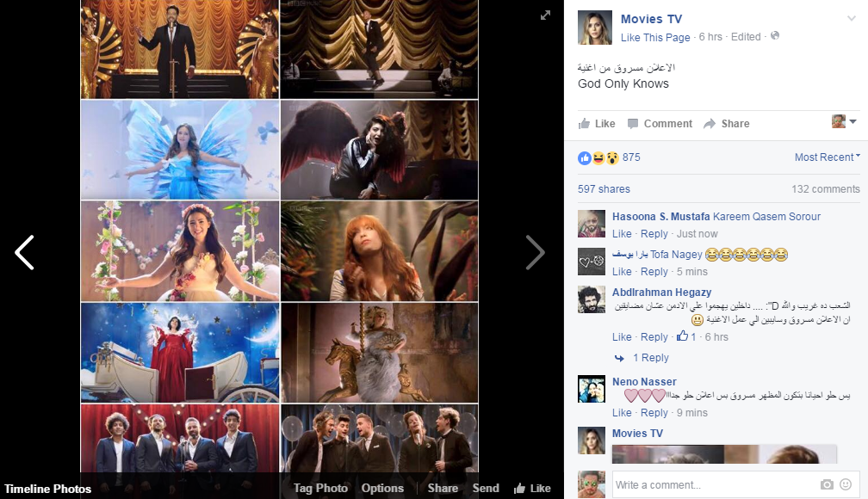Reply to the Tofa Nagey comment
The width and height of the screenshot is (868, 499).
pyautogui.click(x=654, y=272)
